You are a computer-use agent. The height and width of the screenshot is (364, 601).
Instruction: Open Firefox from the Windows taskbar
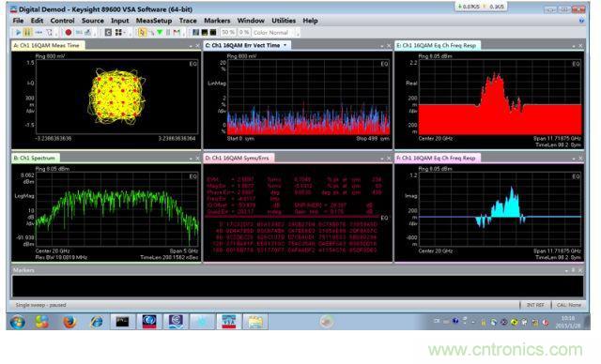pyautogui.click(x=69, y=322)
